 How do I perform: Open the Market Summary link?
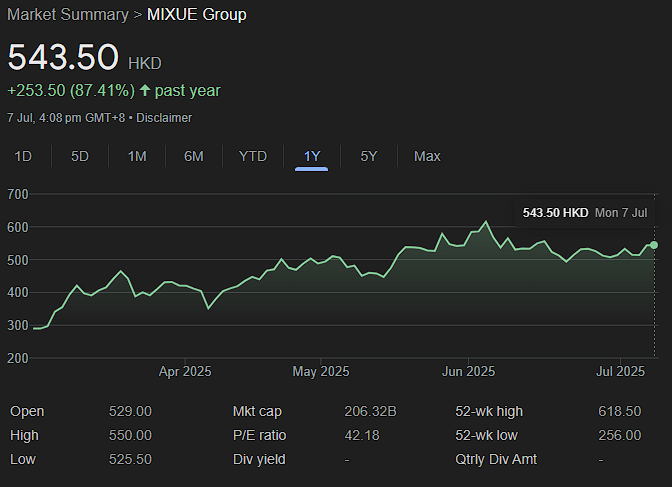(x=68, y=15)
